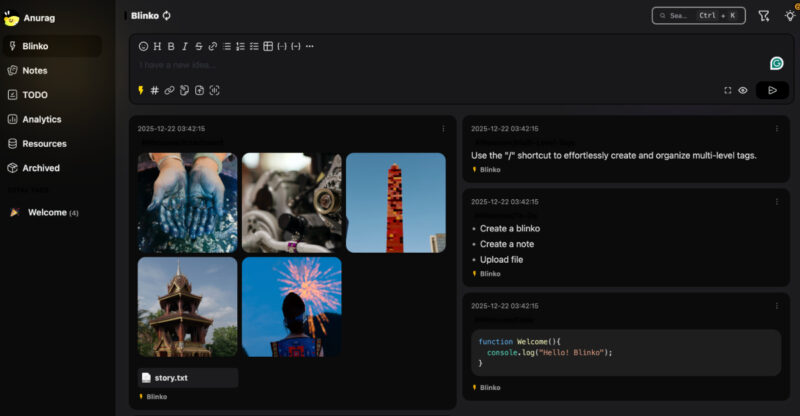Open the pagoda temple image

[187, 307]
